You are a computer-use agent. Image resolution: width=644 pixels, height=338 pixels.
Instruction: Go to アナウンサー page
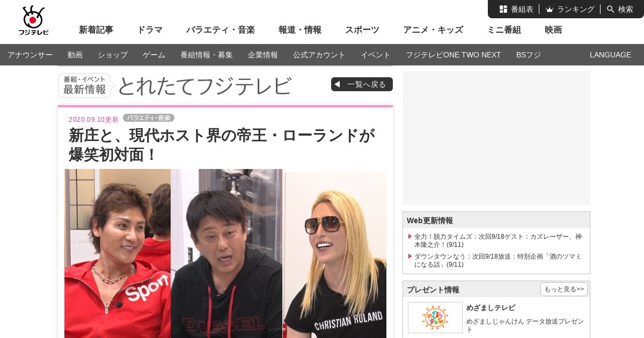pos(30,55)
